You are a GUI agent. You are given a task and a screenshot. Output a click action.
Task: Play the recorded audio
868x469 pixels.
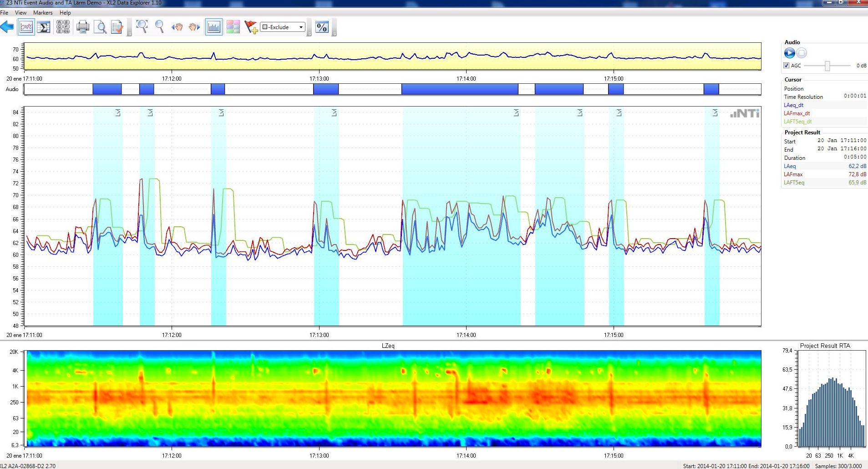[789, 53]
